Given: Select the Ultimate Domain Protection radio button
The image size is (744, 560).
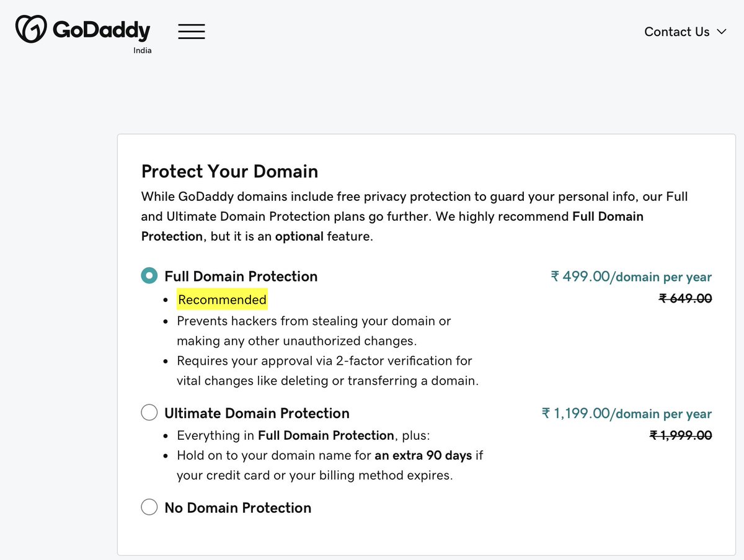Looking at the screenshot, I should (x=149, y=413).
